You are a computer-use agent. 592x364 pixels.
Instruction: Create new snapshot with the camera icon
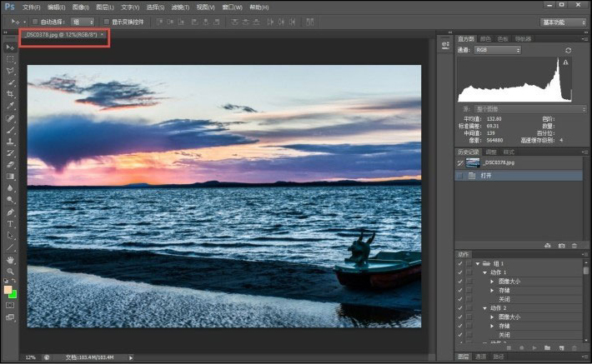[561, 246]
